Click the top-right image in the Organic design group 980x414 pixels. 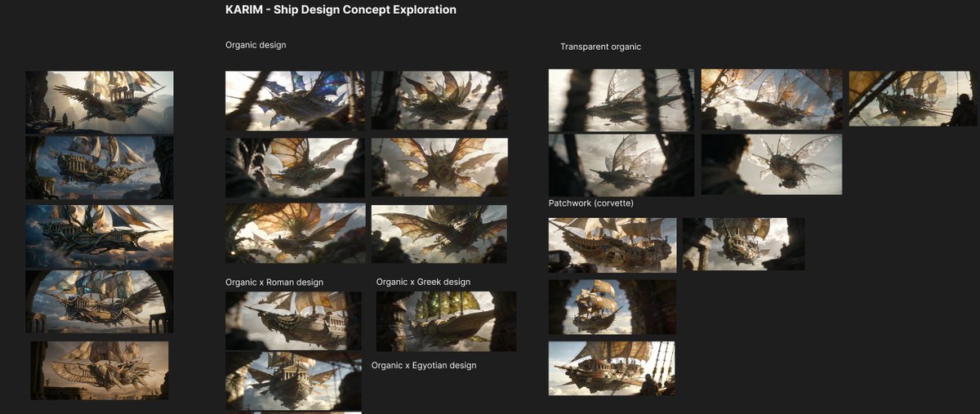click(439, 100)
